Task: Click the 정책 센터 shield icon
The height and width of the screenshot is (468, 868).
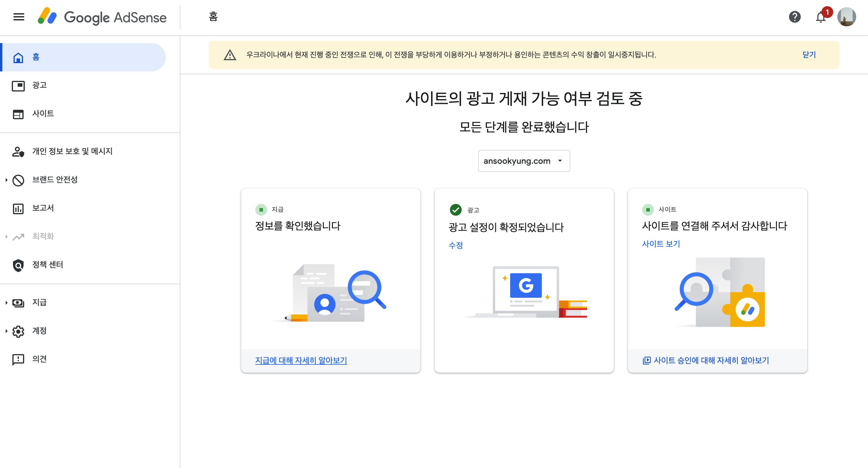Action: 18,265
